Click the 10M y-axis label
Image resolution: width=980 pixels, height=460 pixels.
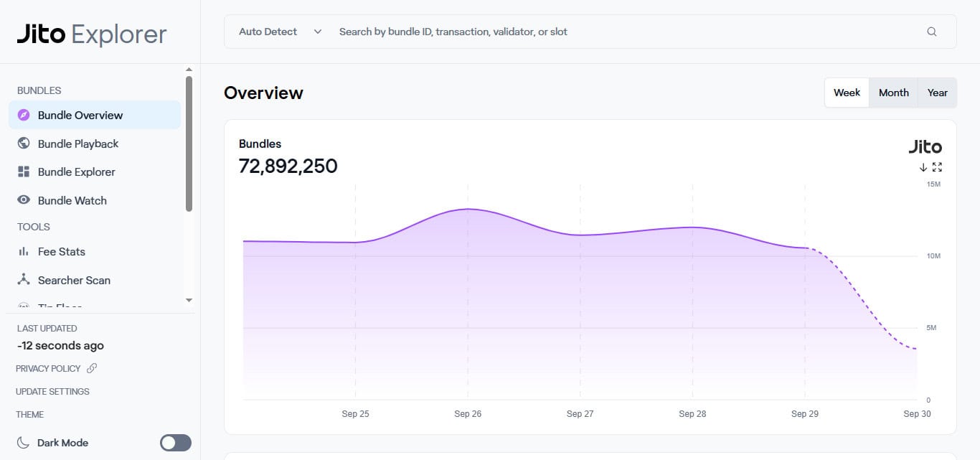(933, 256)
